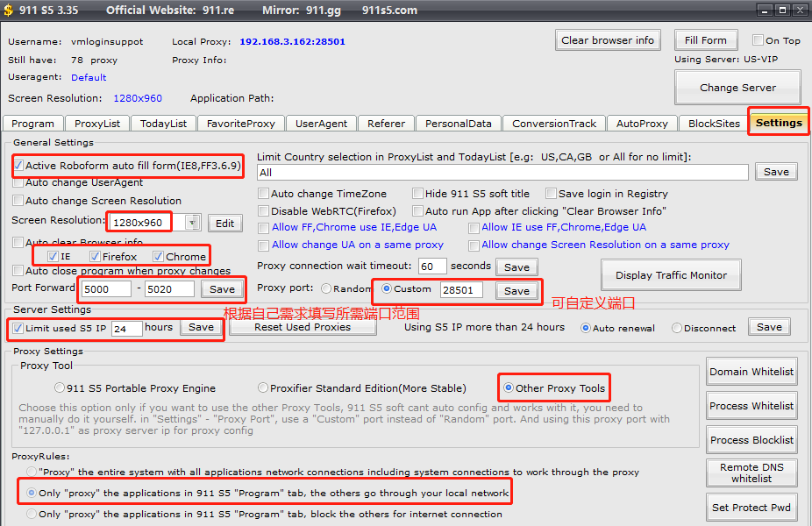Open the Domain Whitelist settings
Image resolution: width=812 pixels, height=526 pixels.
pyautogui.click(x=751, y=372)
